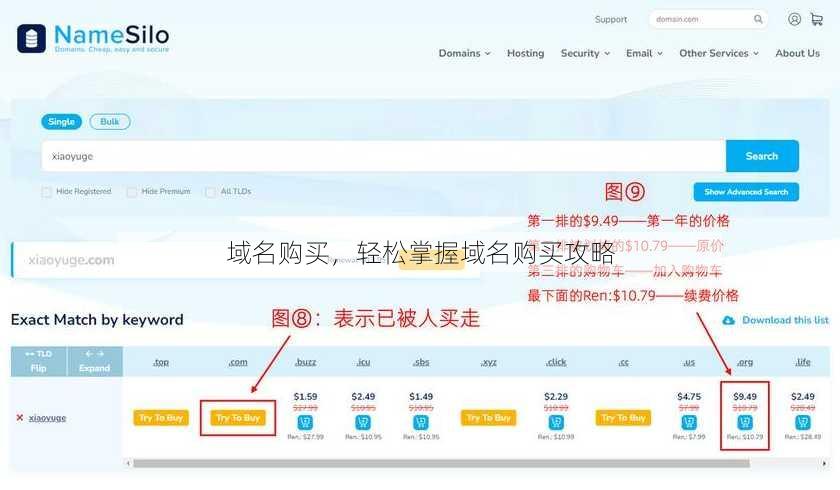Expand the Email menu
Viewport: 840px width, 490px height.
[x=644, y=53]
